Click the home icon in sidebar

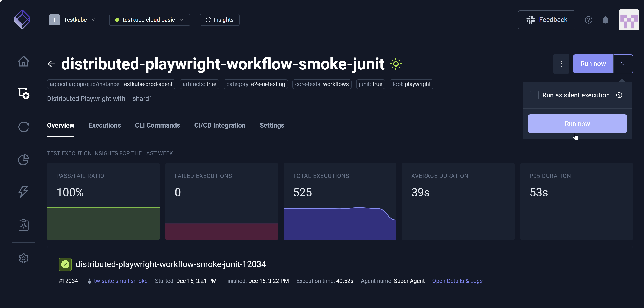[x=23, y=61]
